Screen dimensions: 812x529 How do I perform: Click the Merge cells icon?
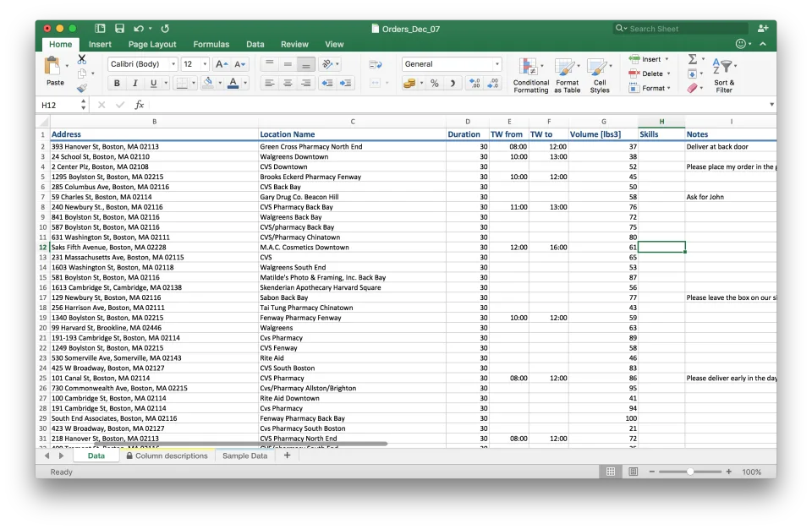(376, 83)
